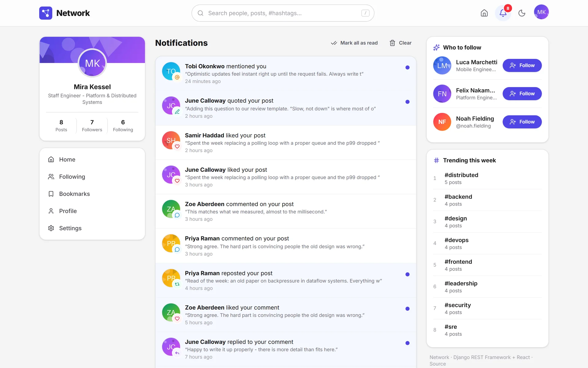The height and width of the screenshot is (368, 588).
Task: Open Noah Fielding's NF avatar
Action: [442, 122]
